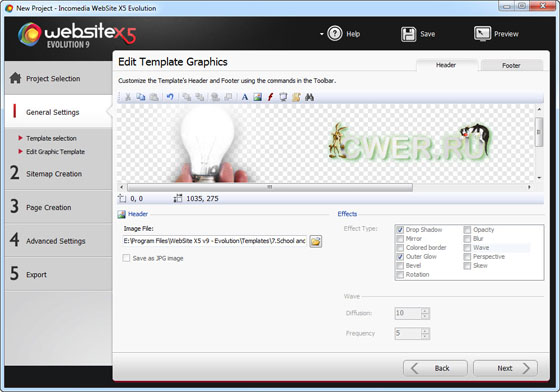This screenshot has height=392, width=560.
Task: Click the Back button
Action: tap(435, 368)
